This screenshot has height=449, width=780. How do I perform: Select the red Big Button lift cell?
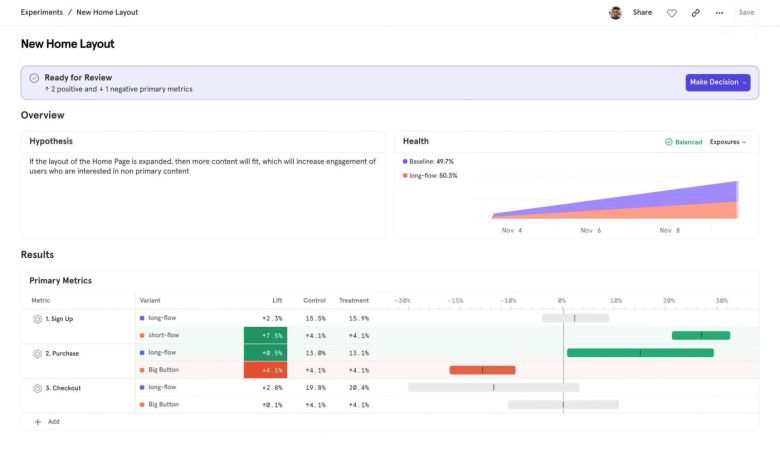(x=265, y=370)
